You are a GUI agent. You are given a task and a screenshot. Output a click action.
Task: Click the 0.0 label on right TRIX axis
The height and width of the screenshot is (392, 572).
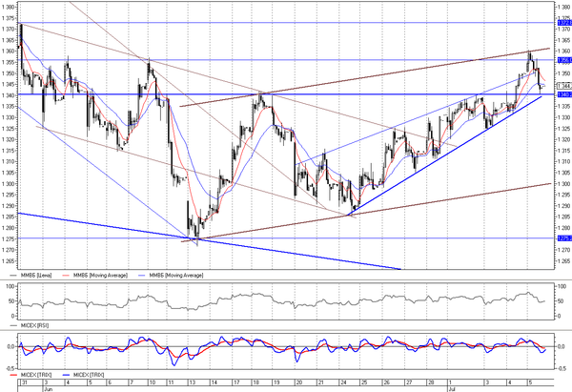(x=562, y=347)
